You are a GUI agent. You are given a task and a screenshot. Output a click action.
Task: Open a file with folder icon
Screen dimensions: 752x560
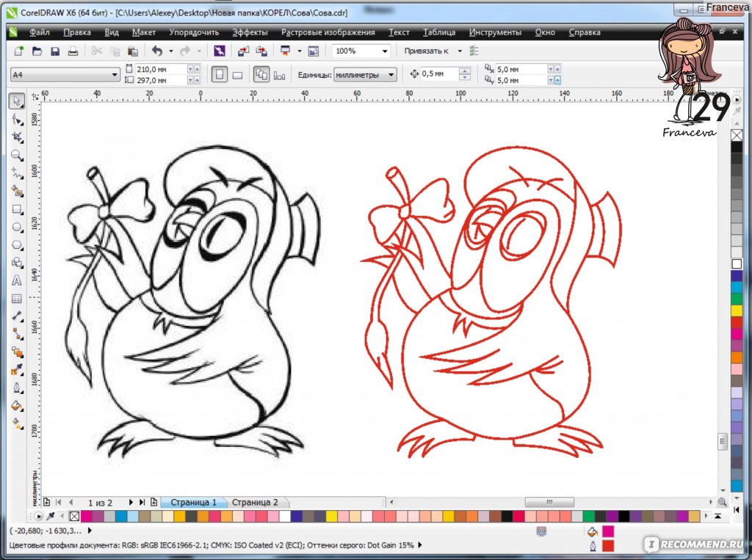(37, 51)
